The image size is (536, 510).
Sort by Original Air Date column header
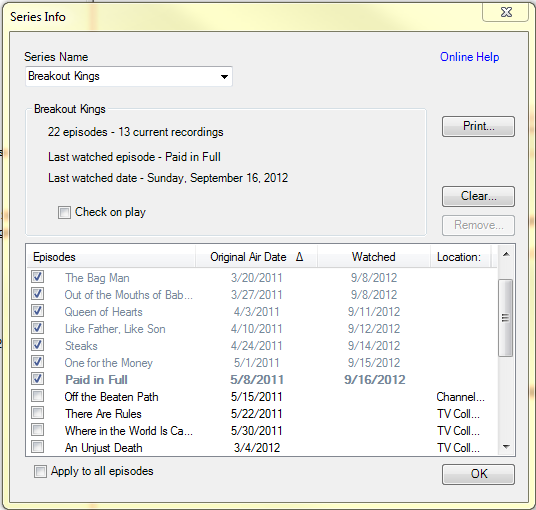coord(256,257)
